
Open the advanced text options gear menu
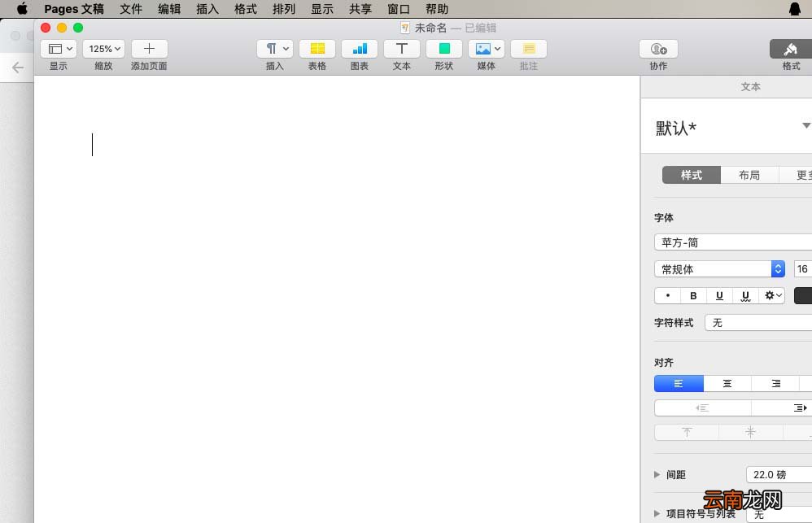tap(772, 296)
